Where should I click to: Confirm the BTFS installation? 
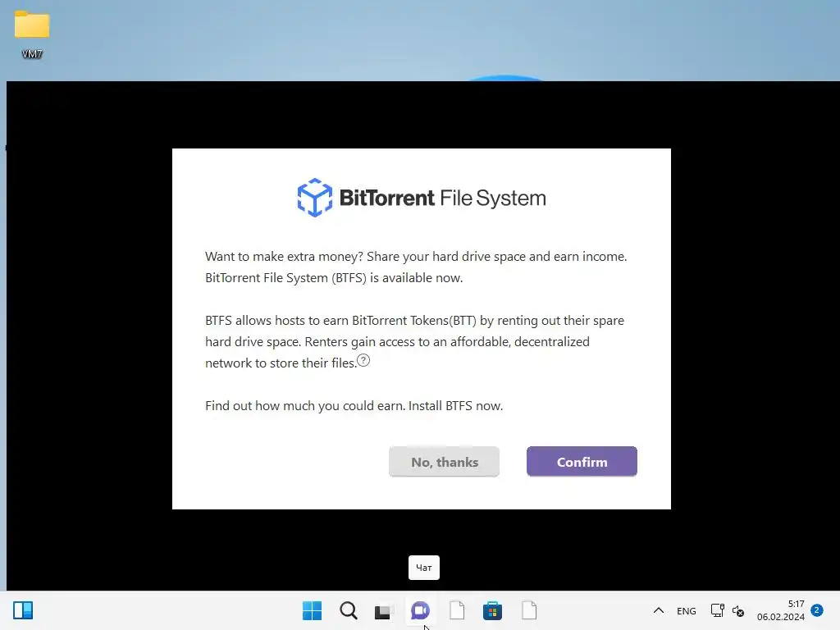(x=582, y=461)
